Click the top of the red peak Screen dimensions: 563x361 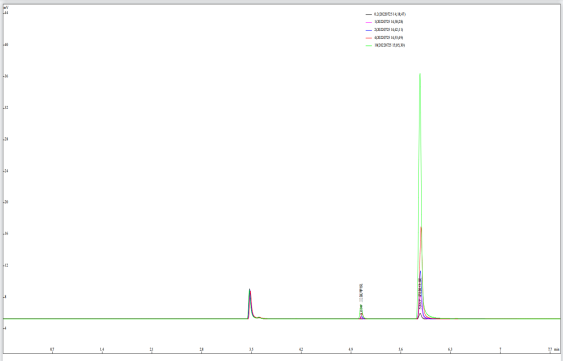(421, 227)
